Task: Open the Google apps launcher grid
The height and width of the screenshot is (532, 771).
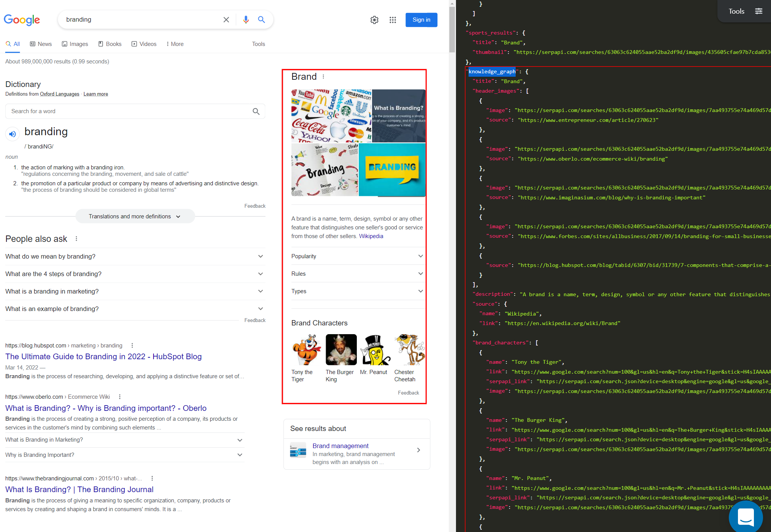Action: 393,20
